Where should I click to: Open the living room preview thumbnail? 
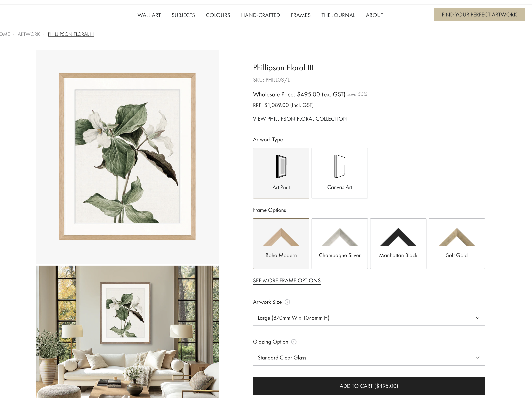tap(127, 332)
